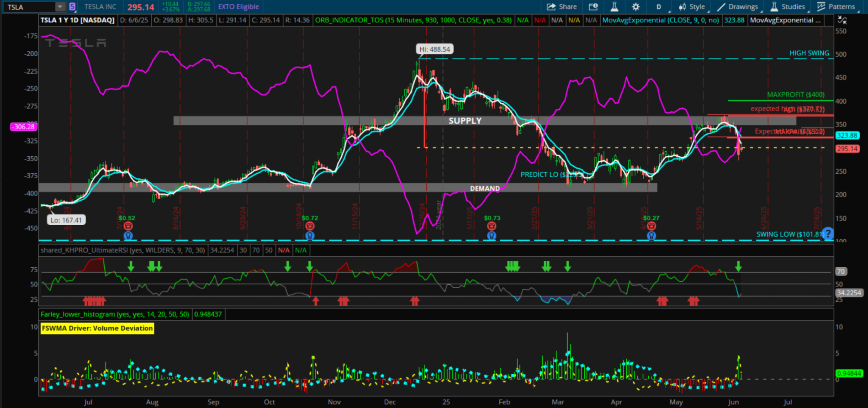Click the cyan 323.88 price axis tag

point(847,135)
